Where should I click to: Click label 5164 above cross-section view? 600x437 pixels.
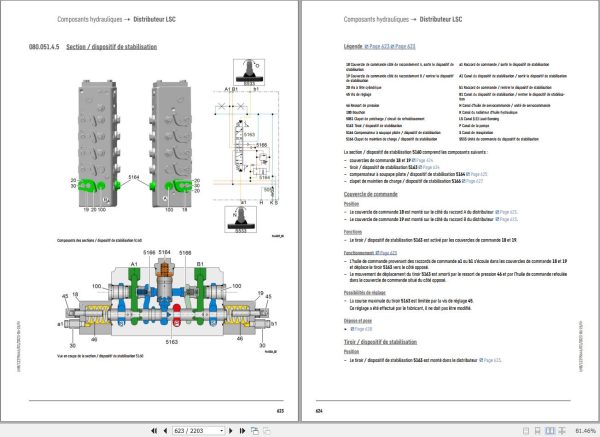[165, 252]
